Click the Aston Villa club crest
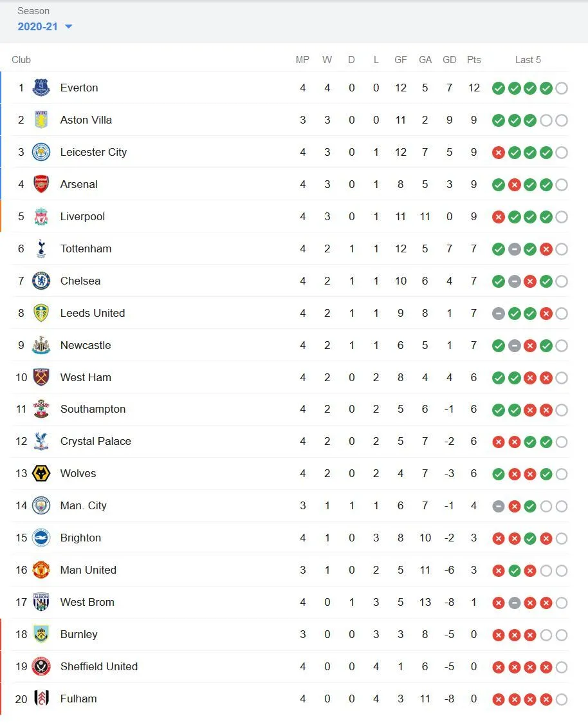Image resolution: width=588 pixels, height=723 pixels. 41,120
